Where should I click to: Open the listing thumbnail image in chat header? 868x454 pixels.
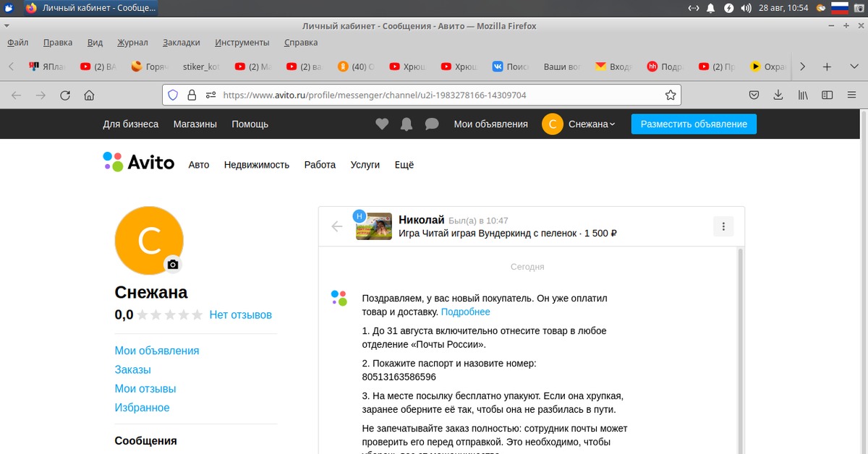[x=374, y=226]
